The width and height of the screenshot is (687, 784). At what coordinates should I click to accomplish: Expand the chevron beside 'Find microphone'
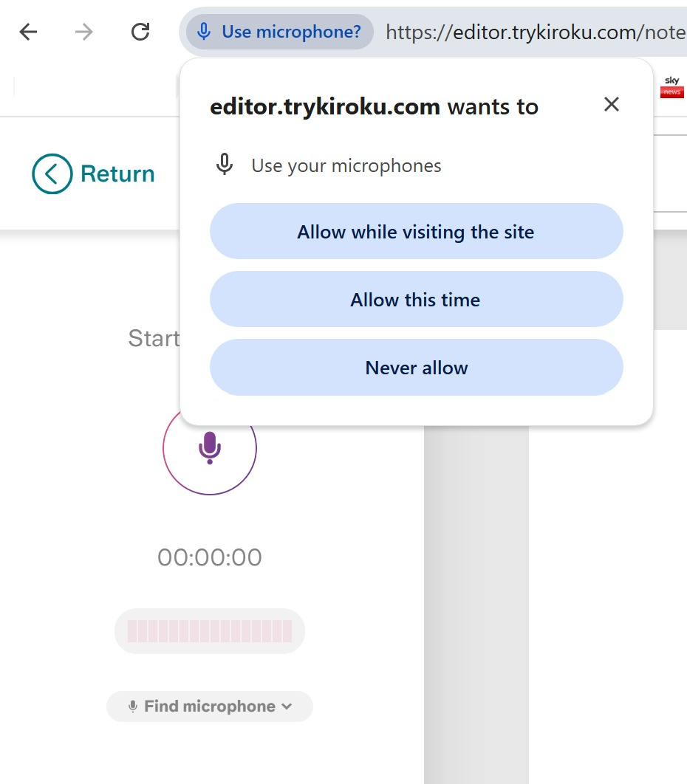pyautogui.click(x=287, y=706)
